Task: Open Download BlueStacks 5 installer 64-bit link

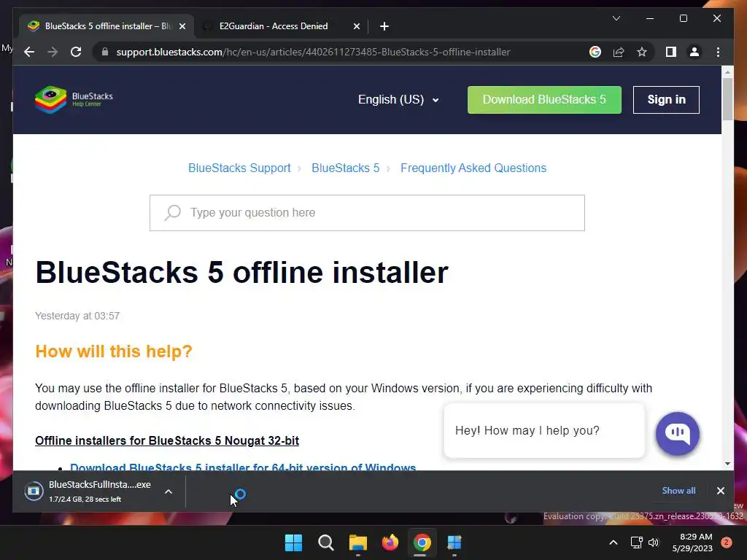Action: (243, 467)
